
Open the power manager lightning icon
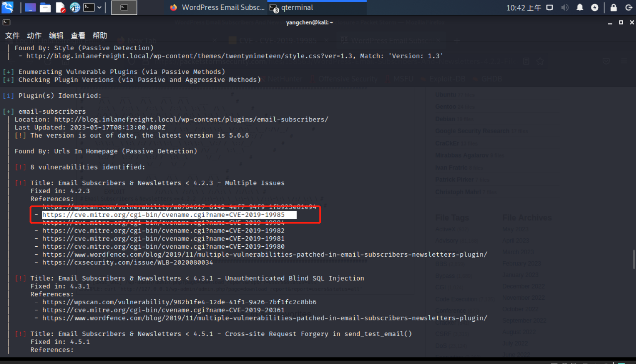coord(595,7)
